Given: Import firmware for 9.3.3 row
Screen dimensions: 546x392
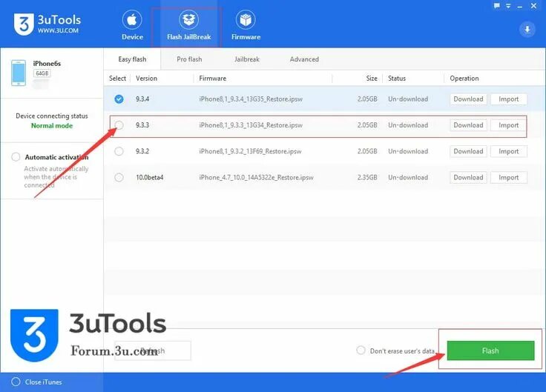Looking at the screenshot, I should 508,125.
